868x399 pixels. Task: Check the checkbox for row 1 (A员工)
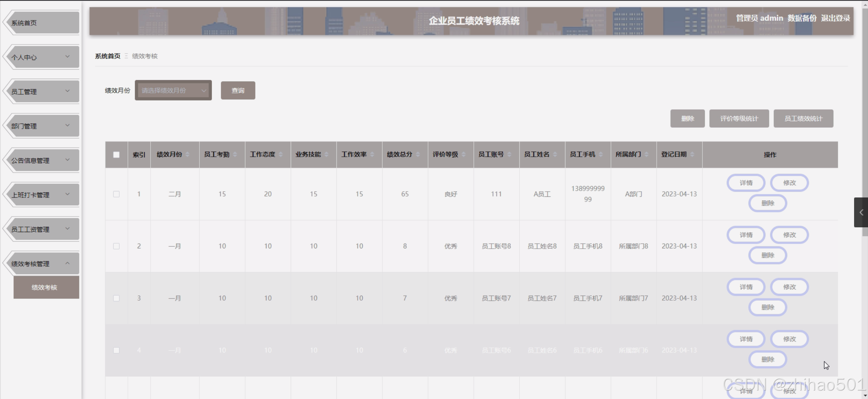(116, 194)
